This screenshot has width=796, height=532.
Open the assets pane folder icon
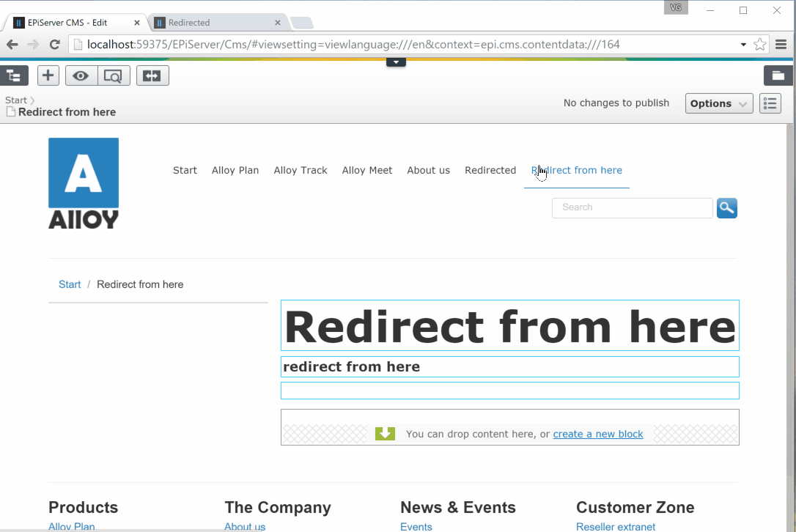tap(778, 75)
